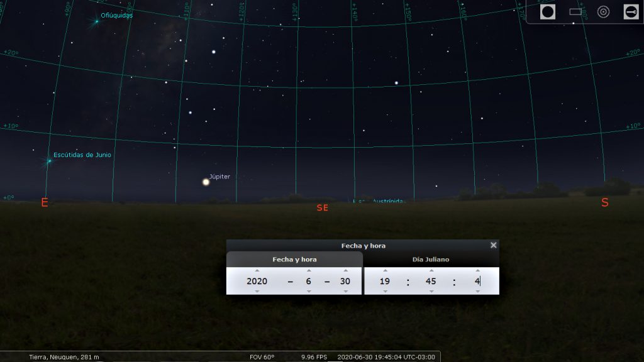The image size is (644, 362).
Task: Click the hour field showing 19
Action: coord(385,281)
